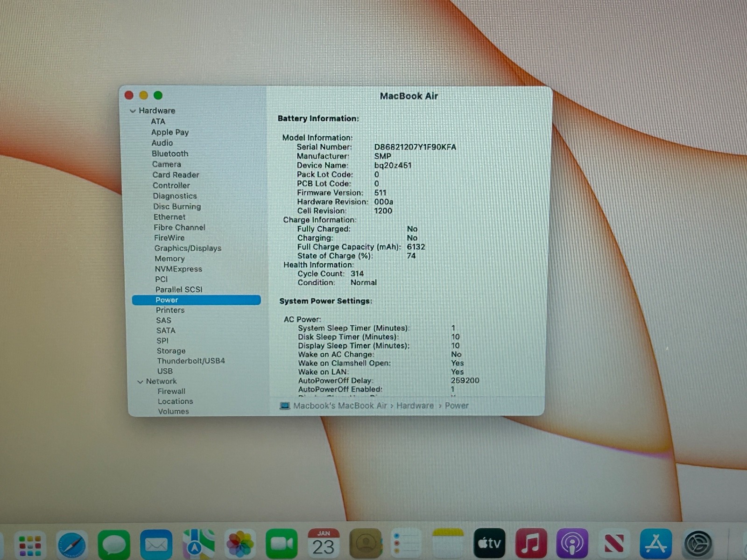Screen dimensions: 747x560
Task: Select SATA in the sidebar
Action: [x=166, y=330]
